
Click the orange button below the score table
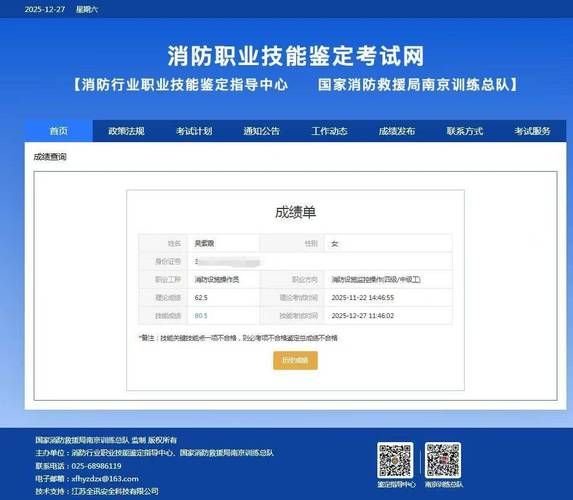click(295, 360)
